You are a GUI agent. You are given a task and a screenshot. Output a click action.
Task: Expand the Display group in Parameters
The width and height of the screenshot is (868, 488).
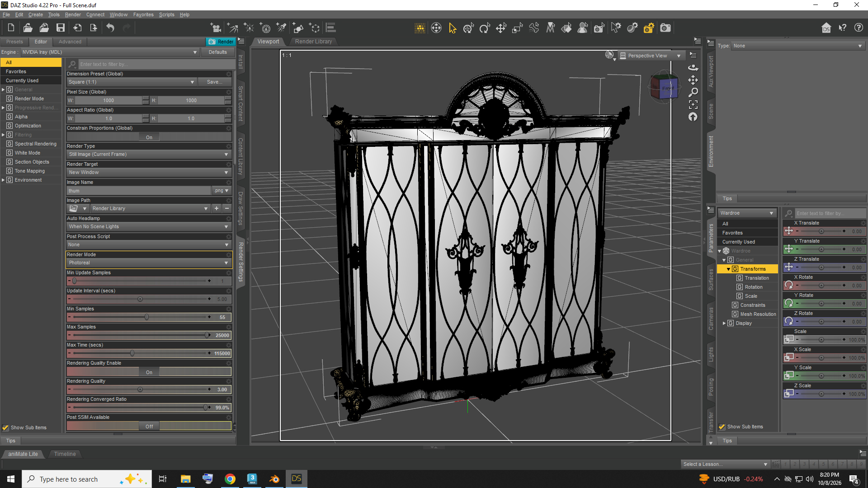point(724,324)
